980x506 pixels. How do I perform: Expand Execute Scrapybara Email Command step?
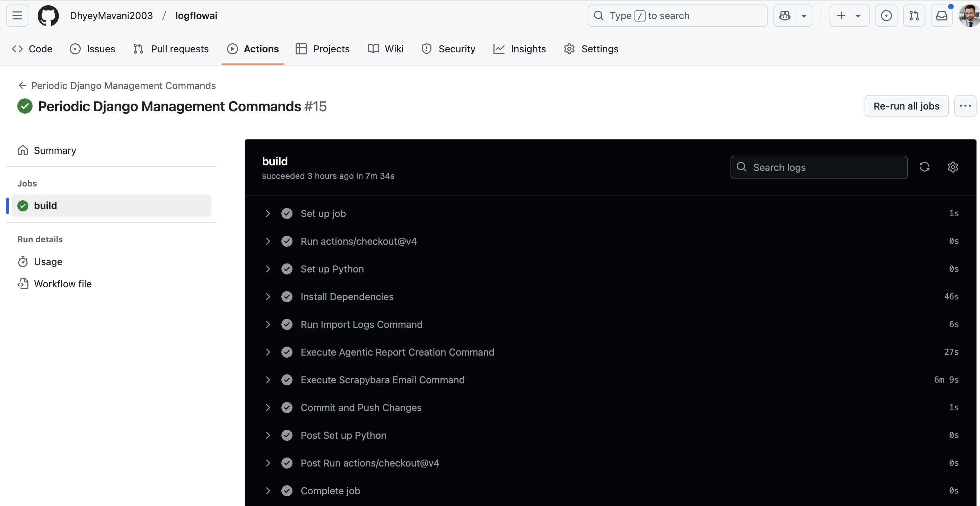point(268,380)
